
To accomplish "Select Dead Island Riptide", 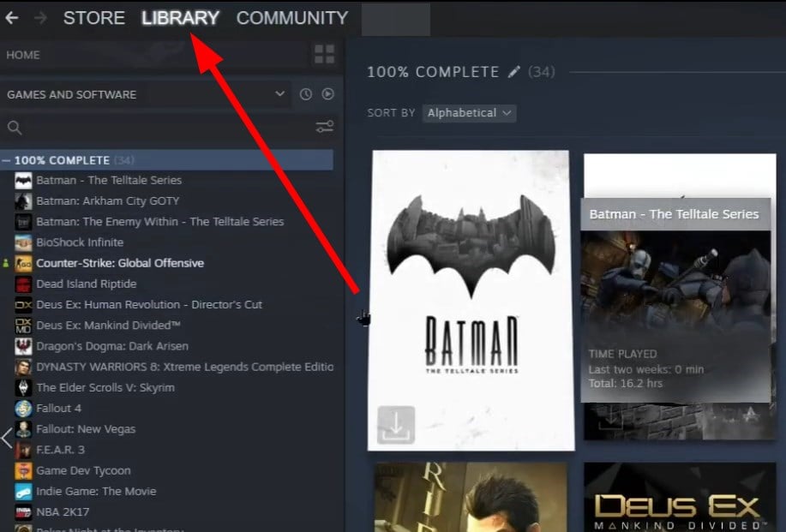I will [87, 284].
